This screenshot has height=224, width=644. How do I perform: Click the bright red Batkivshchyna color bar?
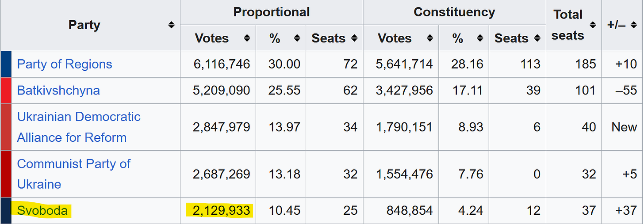click(x=6, y=90)
